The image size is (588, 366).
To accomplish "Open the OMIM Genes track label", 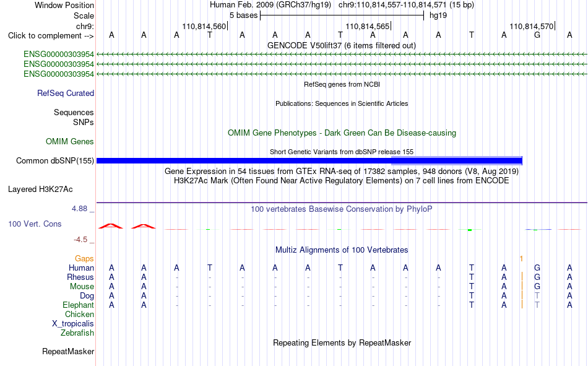I will click(x=70, y=142).
